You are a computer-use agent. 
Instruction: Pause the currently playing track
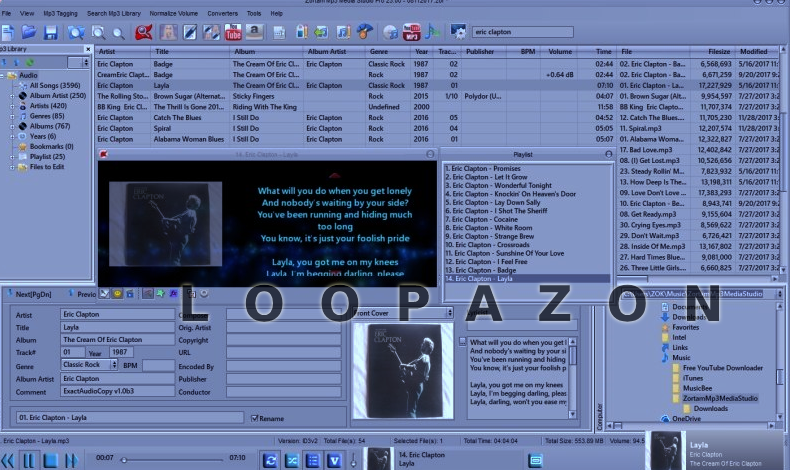click(x=29, y=460)
